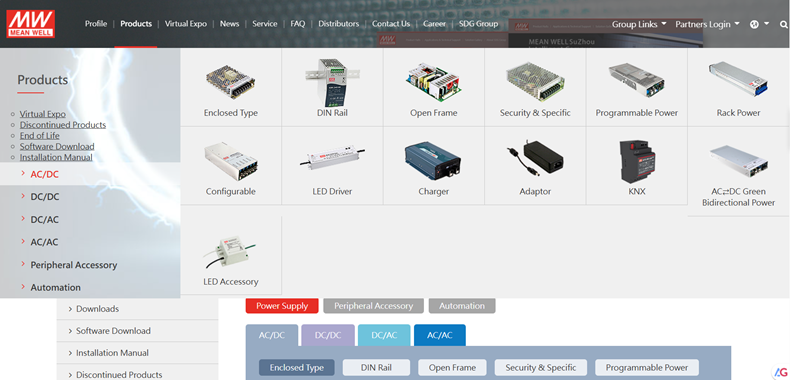Expand the Group Links dropdown
The width and height of the screenshot is (790, 380).
(639, 24)
